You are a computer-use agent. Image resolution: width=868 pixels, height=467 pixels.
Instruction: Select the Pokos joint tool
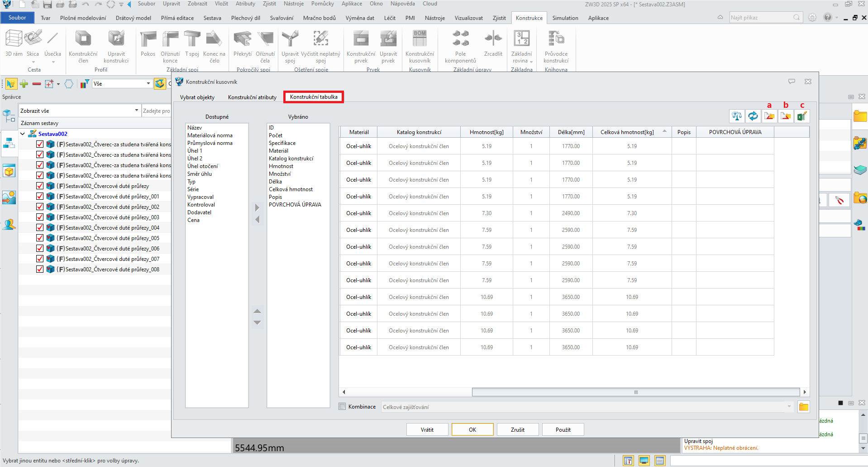coord(148,43)
